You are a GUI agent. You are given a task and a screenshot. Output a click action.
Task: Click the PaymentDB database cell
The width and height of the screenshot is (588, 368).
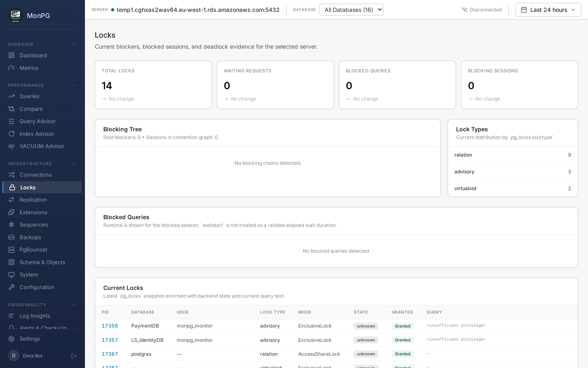pyautogui.click(x=145, y=326)
